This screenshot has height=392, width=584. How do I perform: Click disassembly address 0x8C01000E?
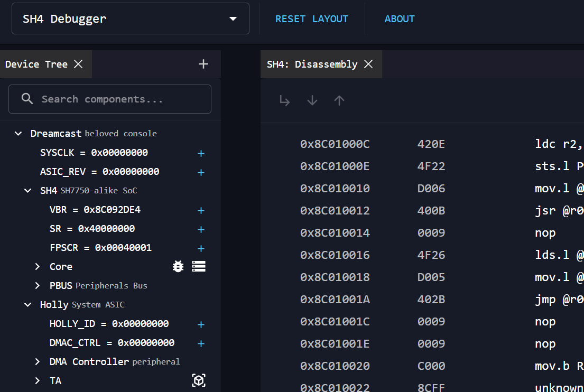pyautogui.click(x=335, y=166)
